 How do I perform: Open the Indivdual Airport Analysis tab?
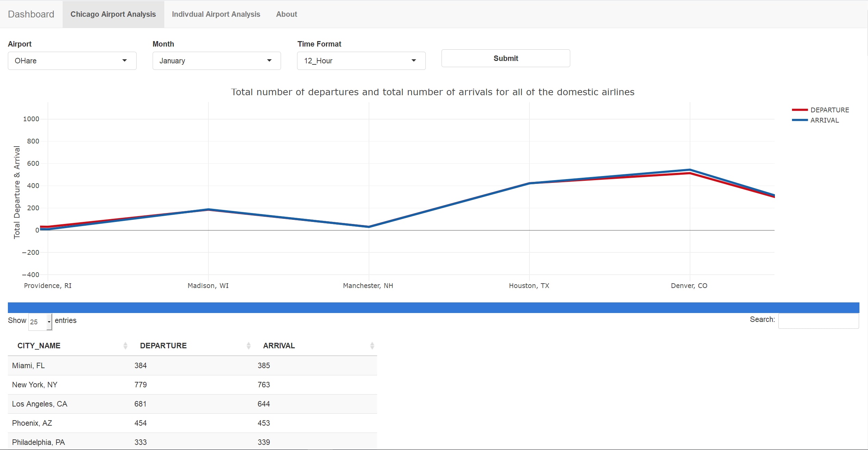(x=216, y=14)
